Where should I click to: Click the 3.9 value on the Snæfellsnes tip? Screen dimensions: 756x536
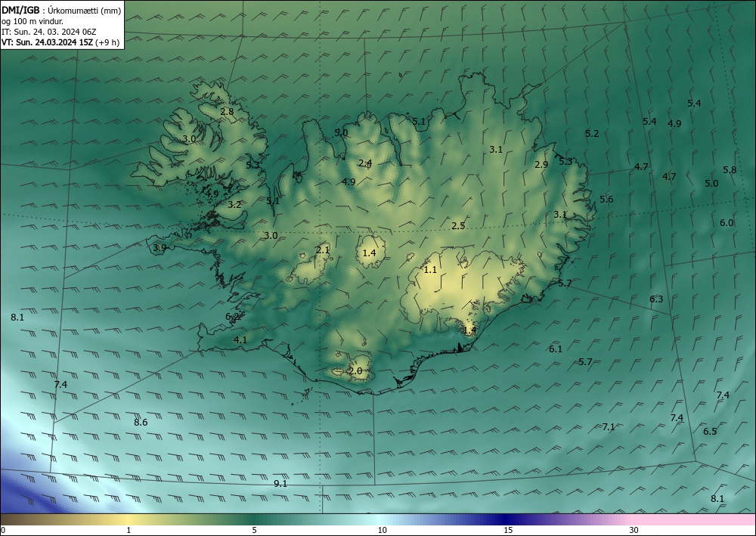pos(160,248)
